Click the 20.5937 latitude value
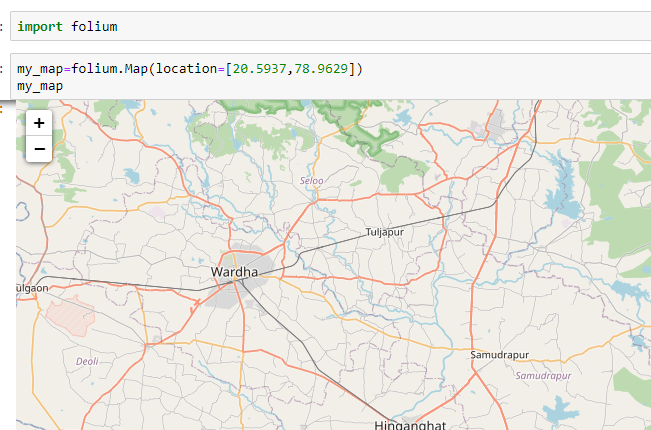 pyautogui.click(x=259, y=68)
